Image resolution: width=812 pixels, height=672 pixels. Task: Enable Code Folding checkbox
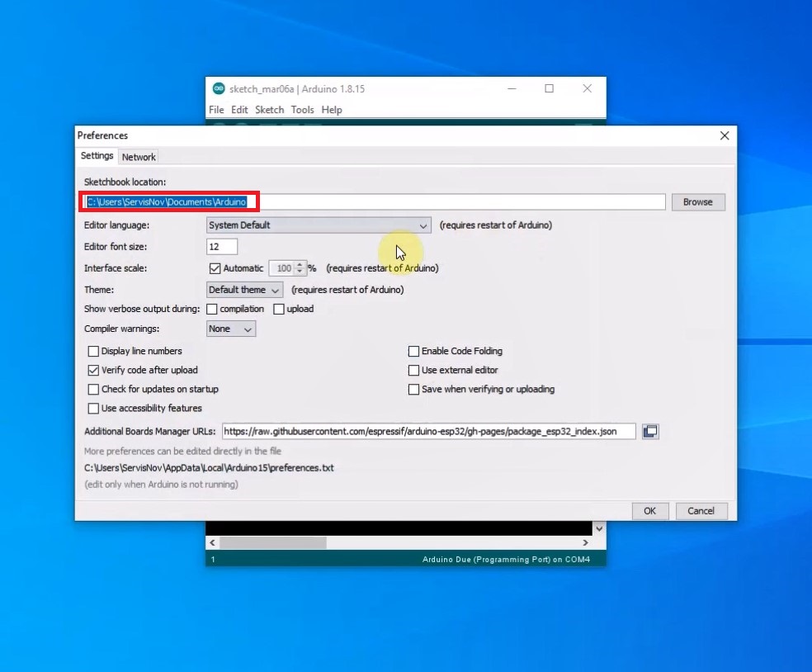click(x=414, y=351)
